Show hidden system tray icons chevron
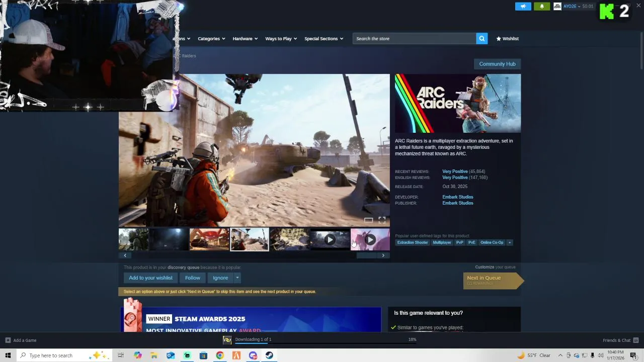This screenshot has width=644, height=362. (560, 355)
